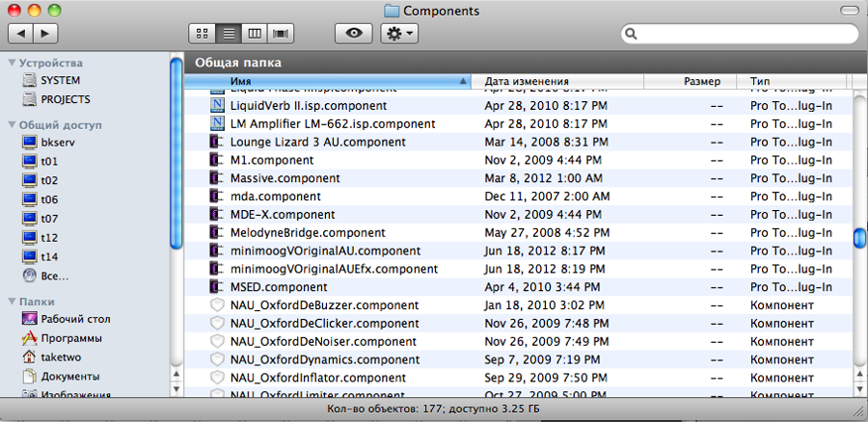
Task: Open shared computer t02
Action: click(40, 181)
